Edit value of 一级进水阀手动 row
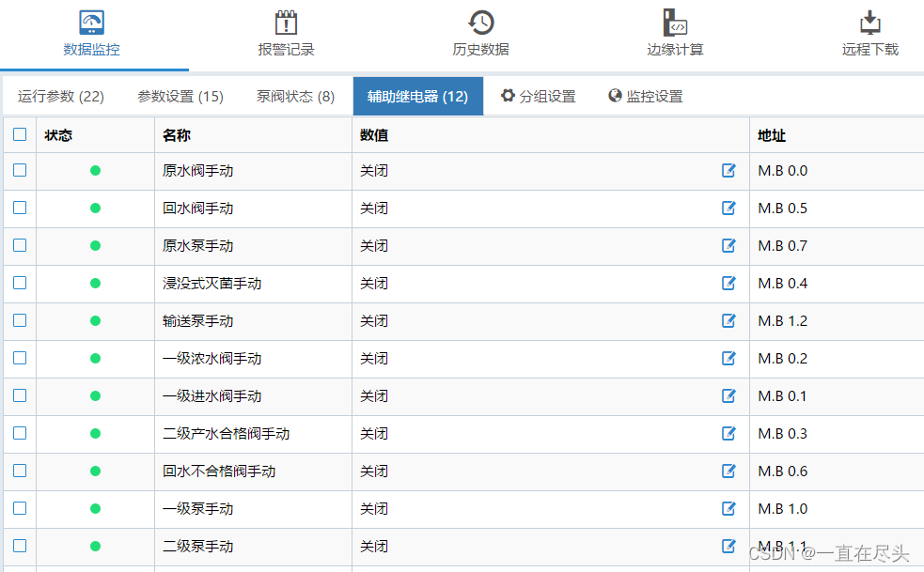 pyautogui.click(x=728, y=395)
